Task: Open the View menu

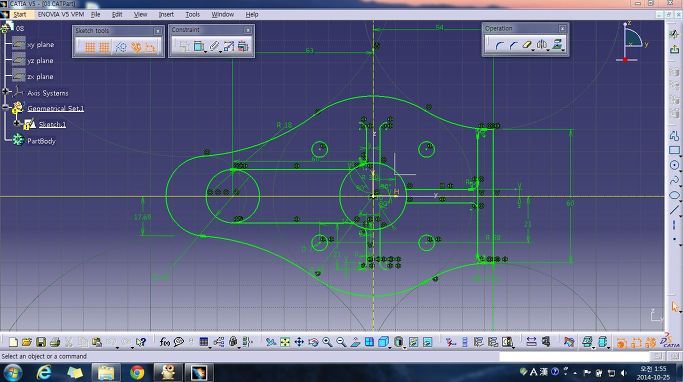Action: (140, 14)
